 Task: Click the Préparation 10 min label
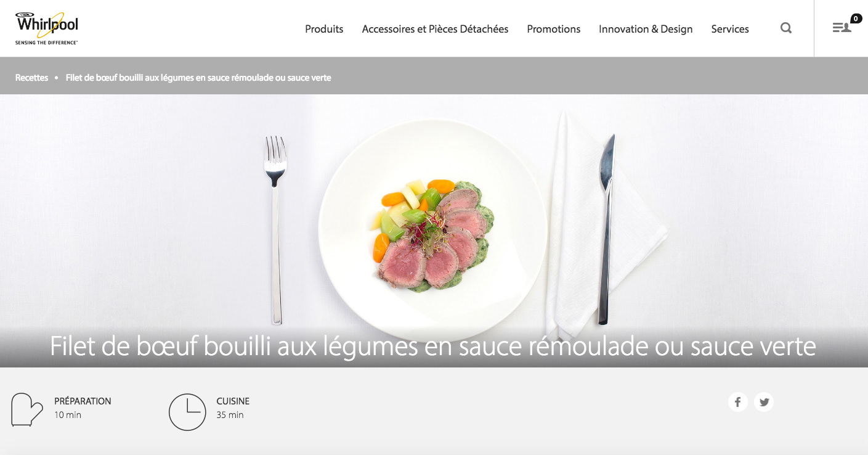tap(83, 408)
